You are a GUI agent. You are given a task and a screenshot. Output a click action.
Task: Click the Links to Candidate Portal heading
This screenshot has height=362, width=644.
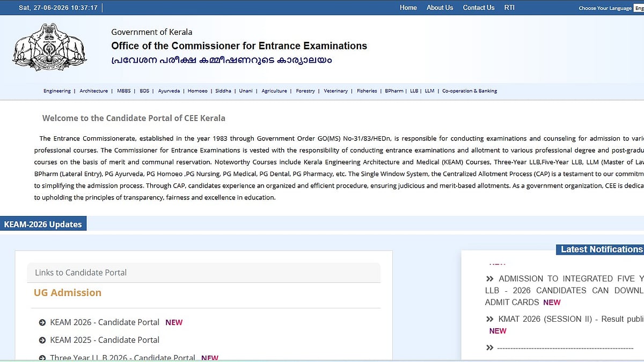pos(80,272)
